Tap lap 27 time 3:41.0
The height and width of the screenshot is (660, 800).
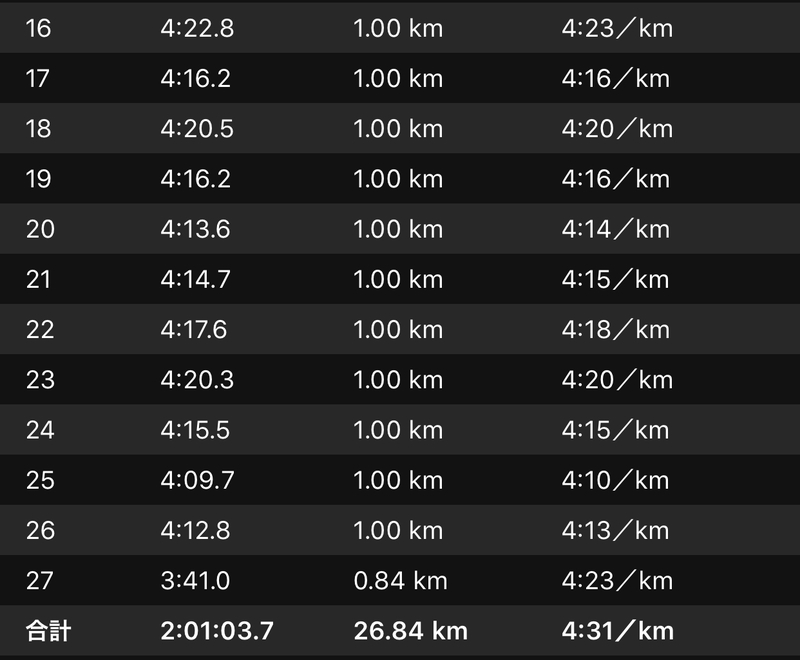point(195,581)
